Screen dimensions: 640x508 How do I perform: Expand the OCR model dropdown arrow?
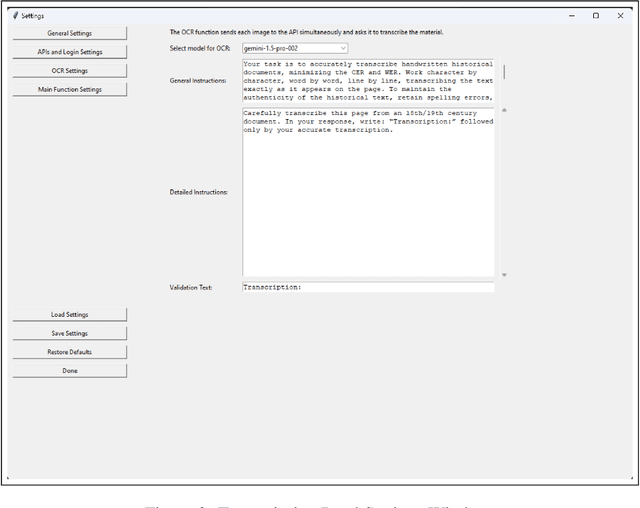pos(342,47)
